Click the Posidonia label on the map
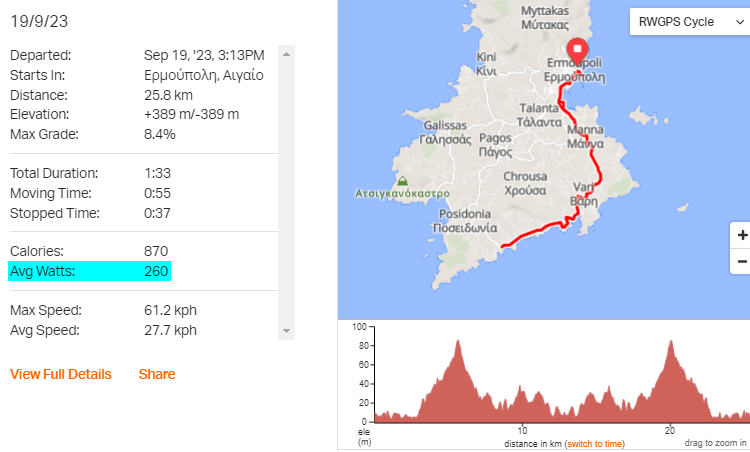 [465, 214]
